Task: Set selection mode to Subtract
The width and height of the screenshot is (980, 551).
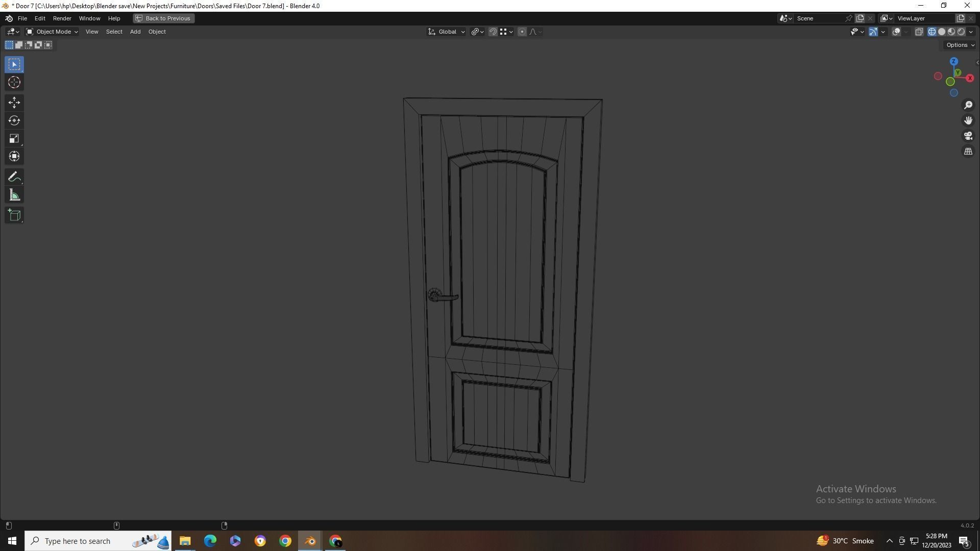Action: coord(29,45)
